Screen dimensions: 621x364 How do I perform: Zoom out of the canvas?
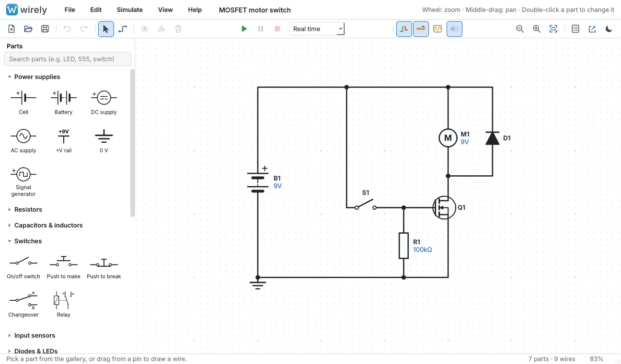520,29
